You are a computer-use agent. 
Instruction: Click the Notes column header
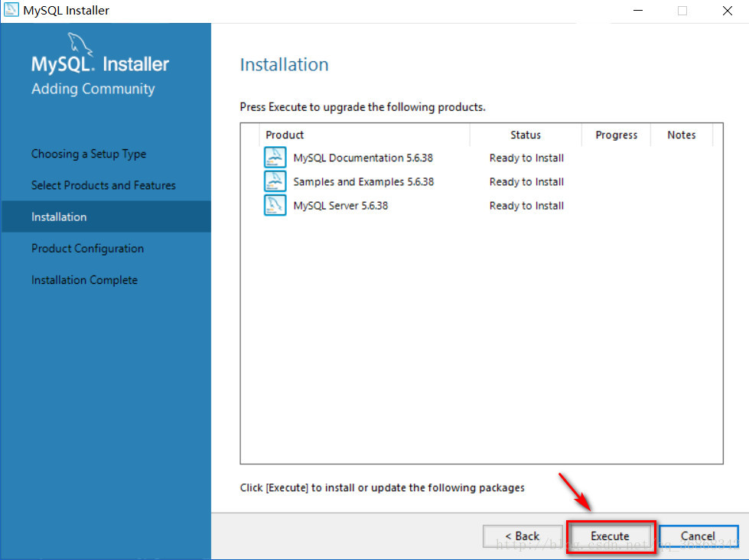[x=681, y=135]
